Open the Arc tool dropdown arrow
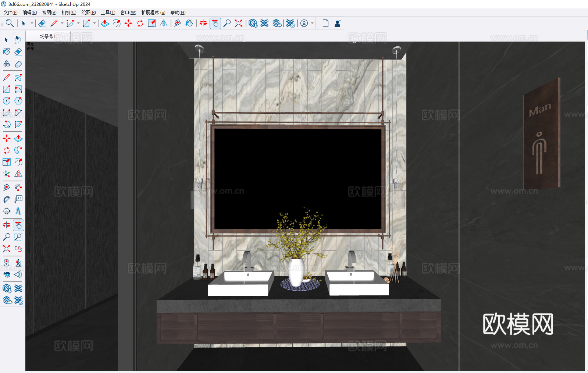Screen dimensions: 588x373 pos(78,23)
